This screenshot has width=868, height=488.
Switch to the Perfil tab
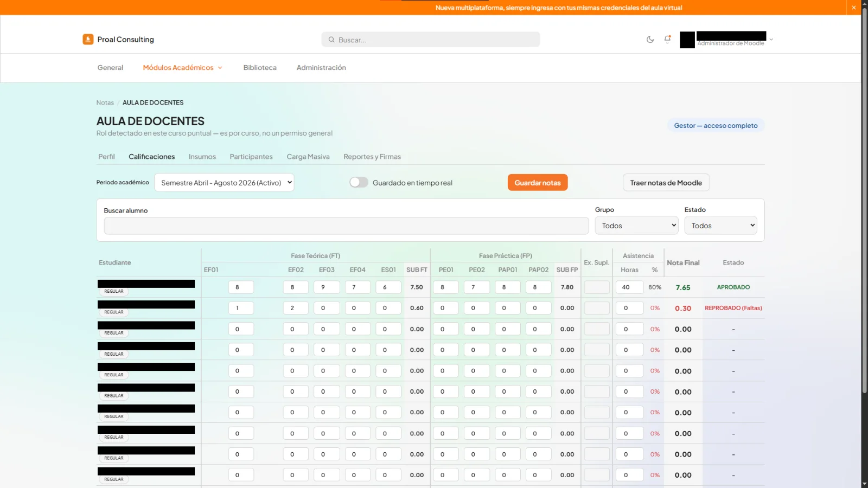(x=106, y=157)
